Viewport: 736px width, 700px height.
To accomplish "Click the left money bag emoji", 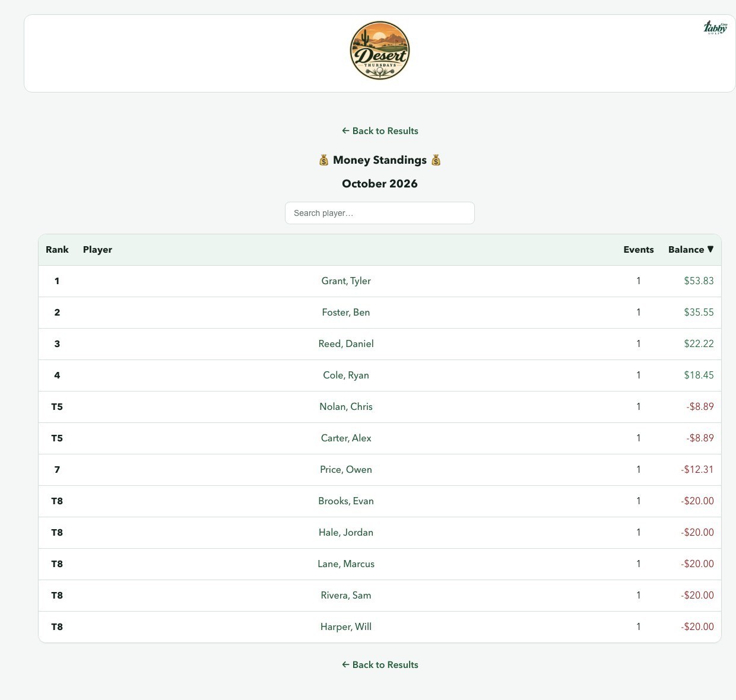I will pyautogui.click(x=323, y=160).
